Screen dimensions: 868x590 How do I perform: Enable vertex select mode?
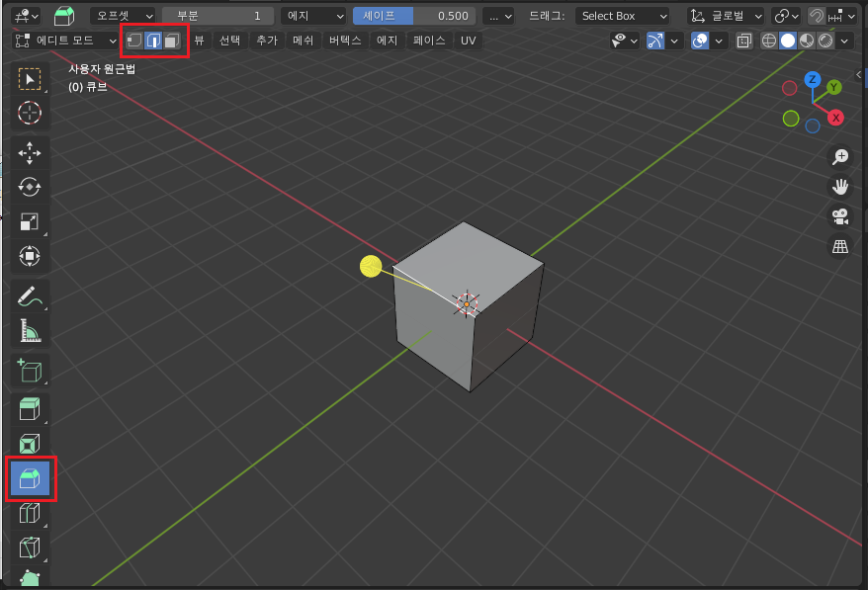[134, 41]
